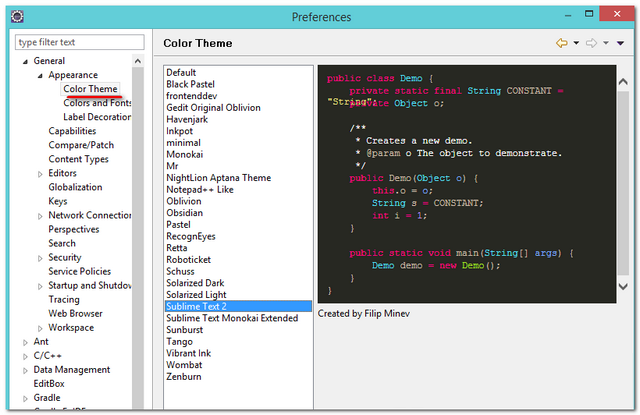Select Globalization in the tree

[x=76, y=187]
